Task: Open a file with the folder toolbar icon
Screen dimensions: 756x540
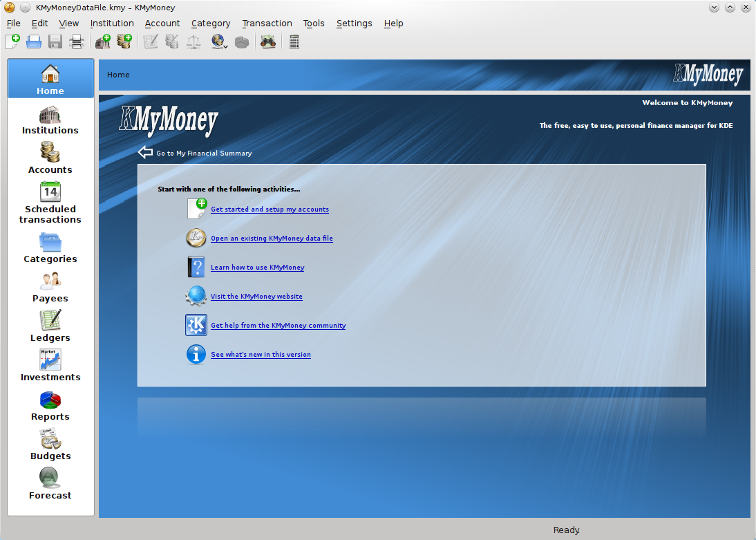Action: pyautogui.click(x=34, y=42)
